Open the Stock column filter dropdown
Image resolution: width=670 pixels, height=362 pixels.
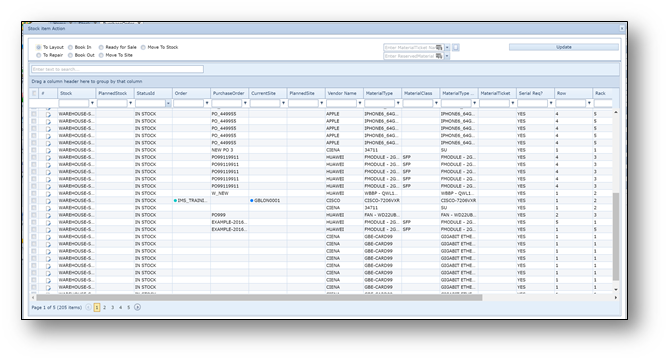tap(92, 103)
